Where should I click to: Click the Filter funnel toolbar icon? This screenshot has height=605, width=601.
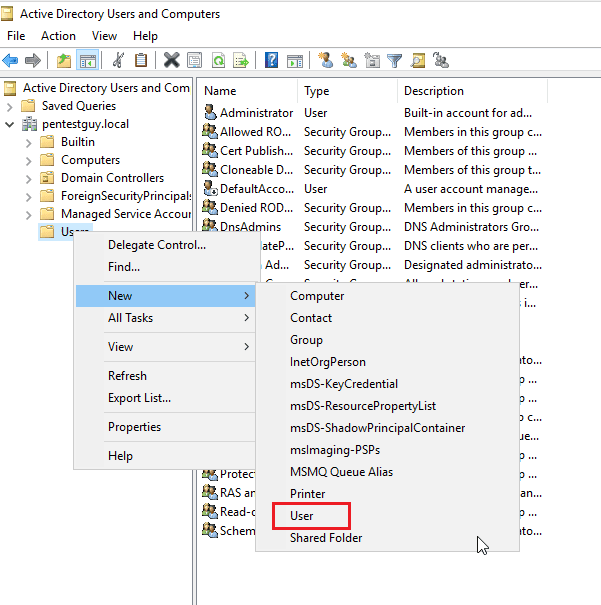click(x=395, y=61)
